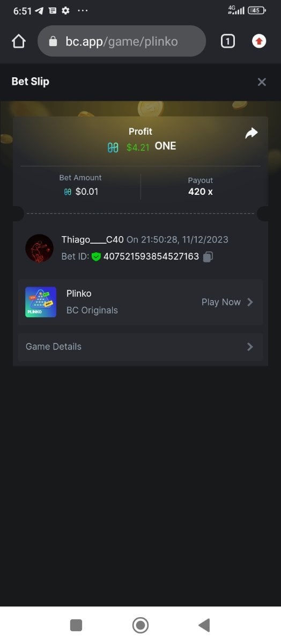The width and height of the screenshot is (281, 644).
Task: Tap the chevron next to Play Now
Action: (250, 302)
